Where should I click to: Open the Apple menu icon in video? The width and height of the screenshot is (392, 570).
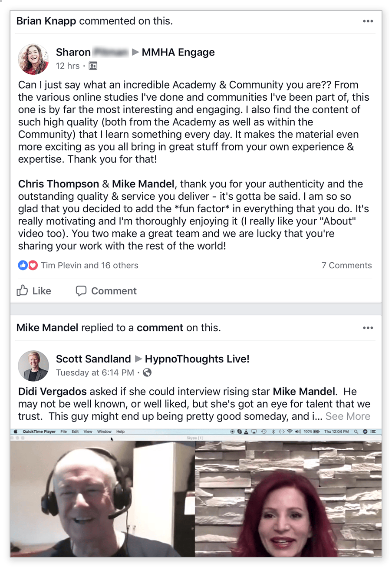[16, 432]
